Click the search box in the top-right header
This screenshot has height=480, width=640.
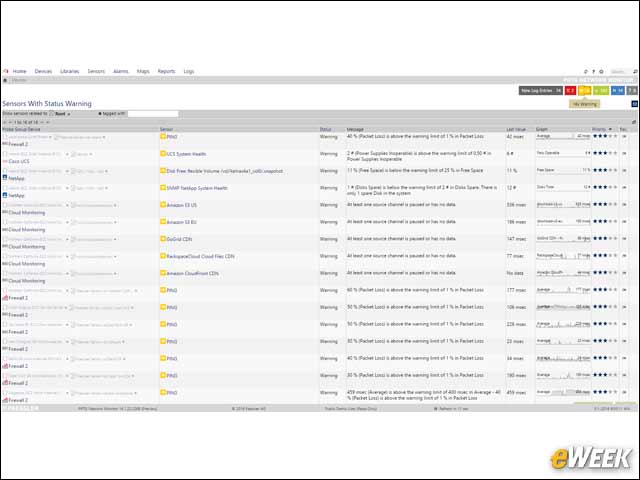pos(620,71)
